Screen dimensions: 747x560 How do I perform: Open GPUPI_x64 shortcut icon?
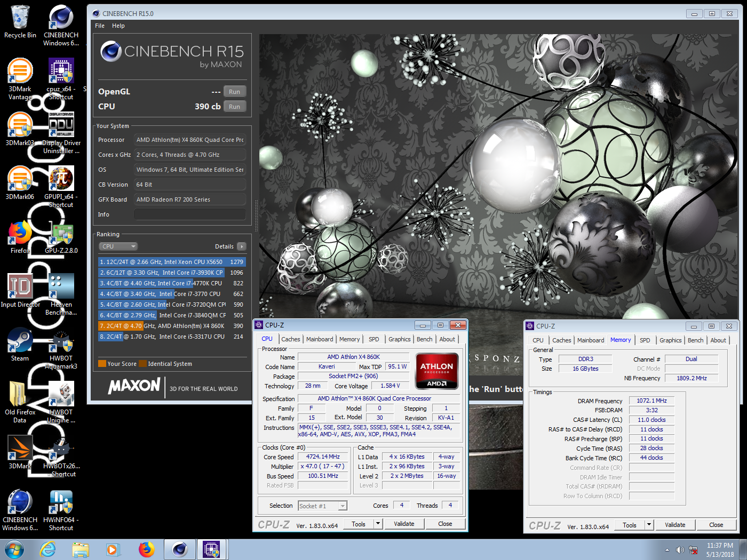pos(61,187)
